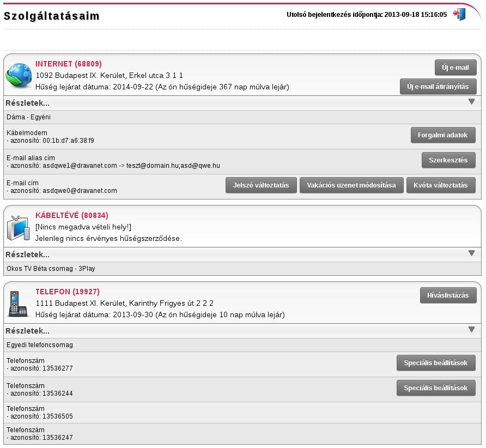Select the Okos TV Béta csomag - 3Play row
486x448 pixels.
[x=242, y=269]
